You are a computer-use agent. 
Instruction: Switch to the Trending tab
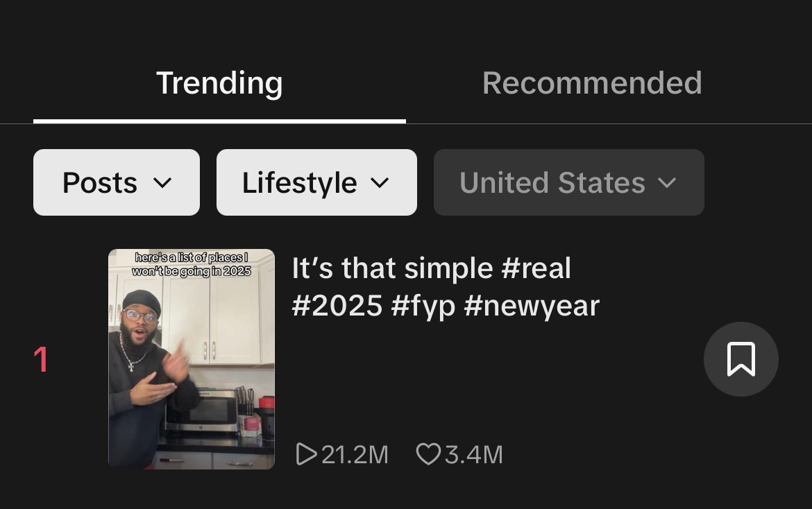coord(219,83)
